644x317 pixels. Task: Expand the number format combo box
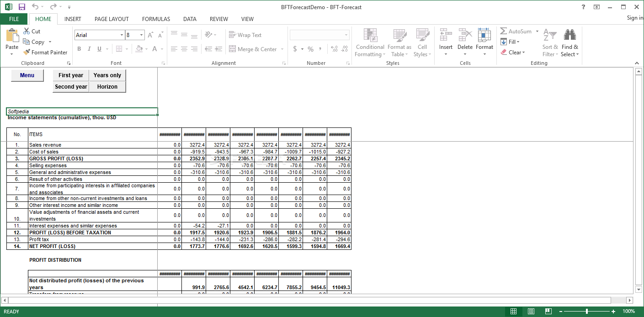[346, 35]
